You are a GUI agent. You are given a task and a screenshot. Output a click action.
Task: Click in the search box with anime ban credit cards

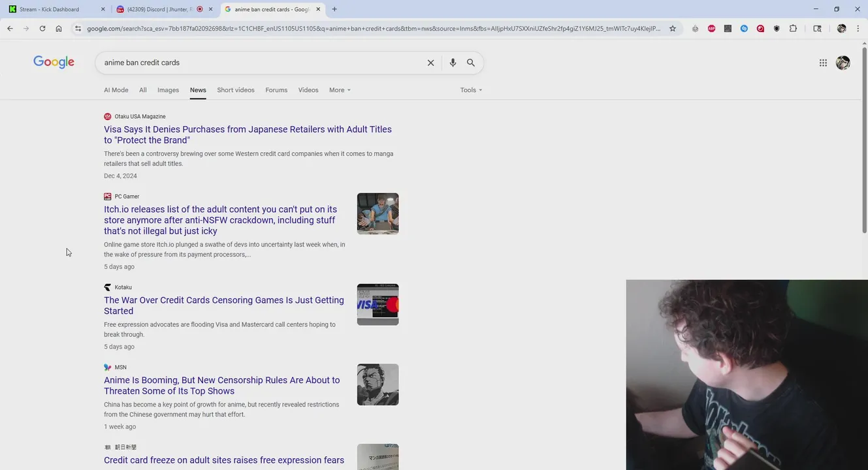tap(261, 63)
